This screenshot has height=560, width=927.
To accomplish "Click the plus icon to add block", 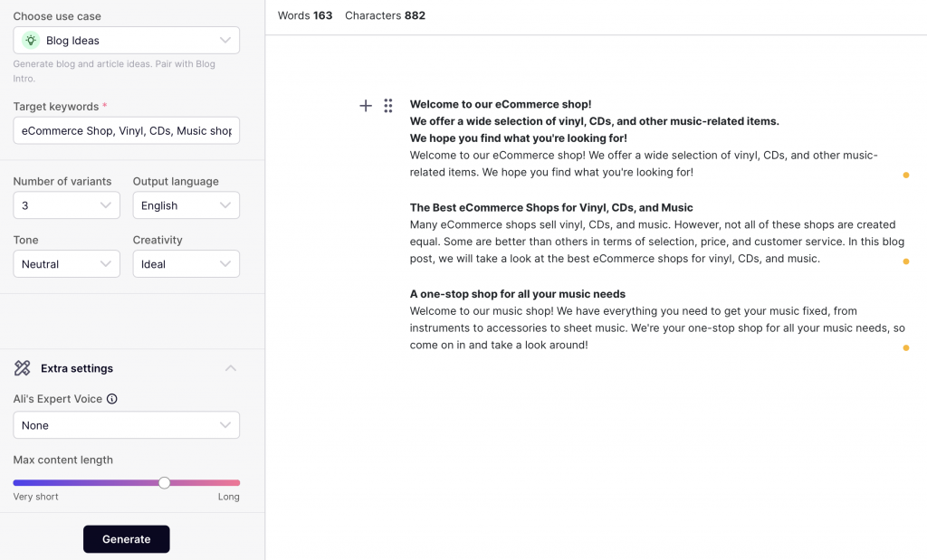I will pos(366,106).
